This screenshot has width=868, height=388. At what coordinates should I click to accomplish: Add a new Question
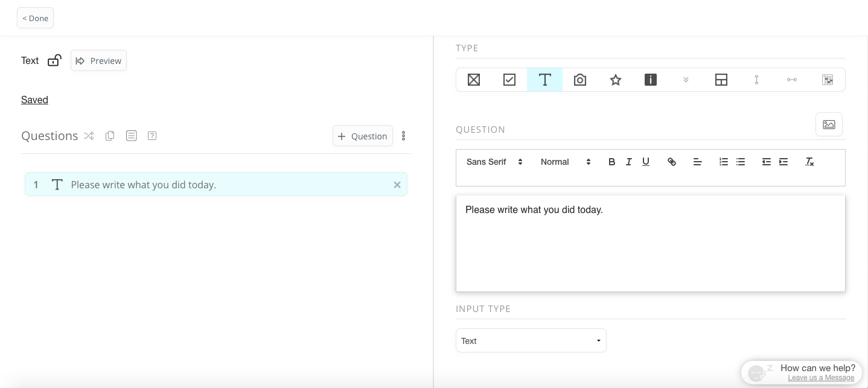[x=363, y=136]
